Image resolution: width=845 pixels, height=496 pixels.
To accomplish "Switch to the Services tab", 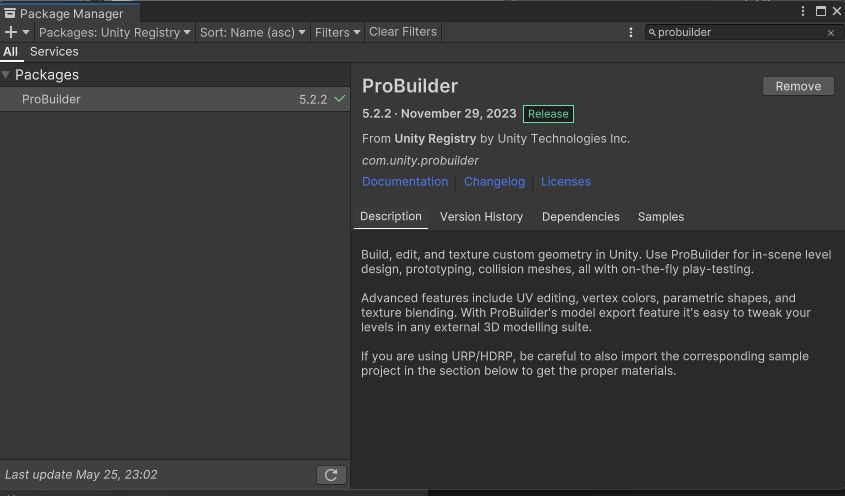I will pos(54,52).
